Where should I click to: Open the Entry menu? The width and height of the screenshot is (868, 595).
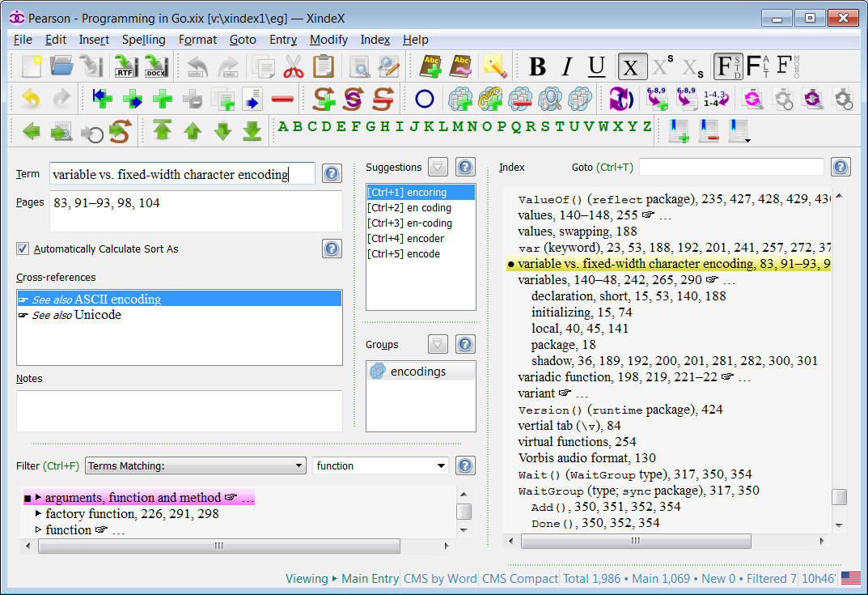click(x=283, y=40)
